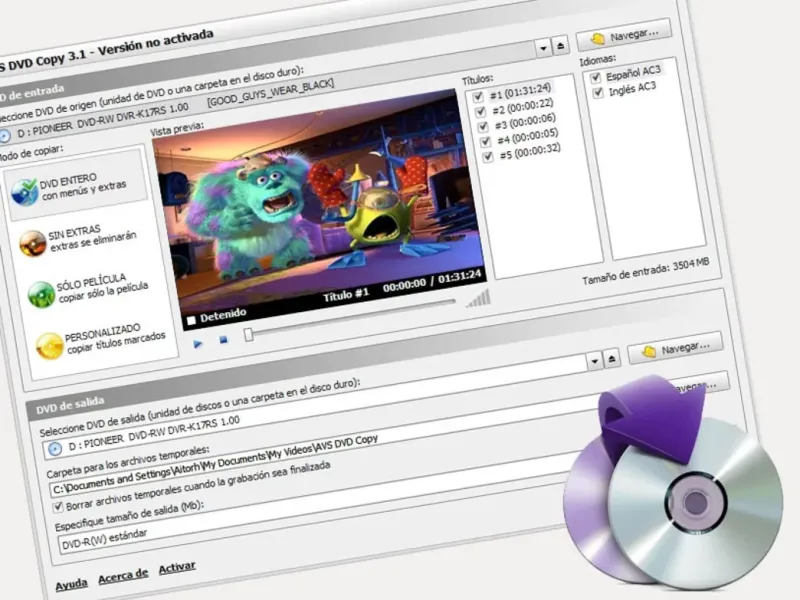The width and height of the screenshot is (800, 600).
Task: Toggle title #5 (00:00:32) checkbox
Action: click(x=488, y=156)
